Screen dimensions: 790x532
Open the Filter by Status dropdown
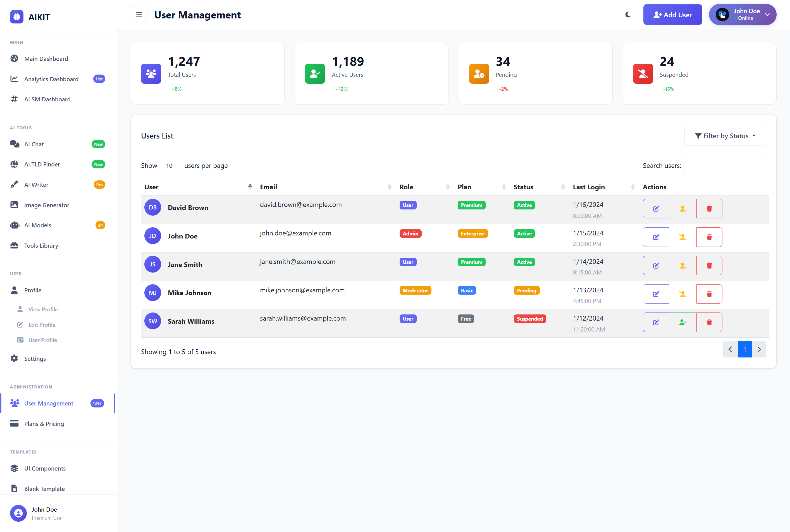(725, 136)
